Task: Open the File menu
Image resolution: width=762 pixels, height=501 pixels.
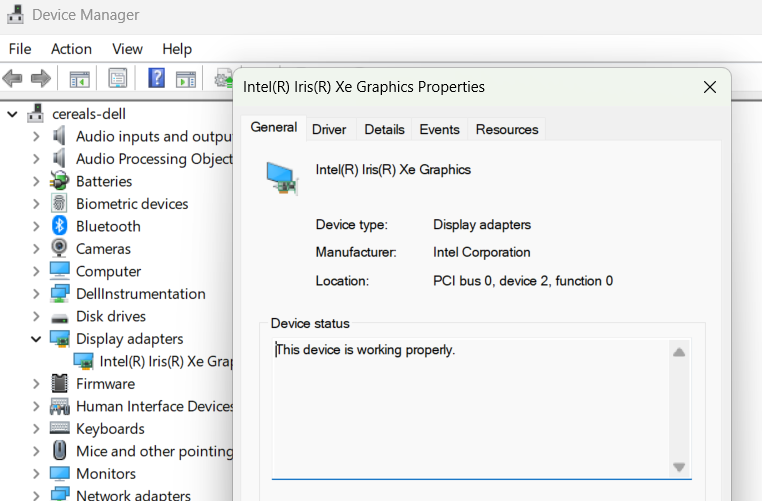Action: click(20, 49)
